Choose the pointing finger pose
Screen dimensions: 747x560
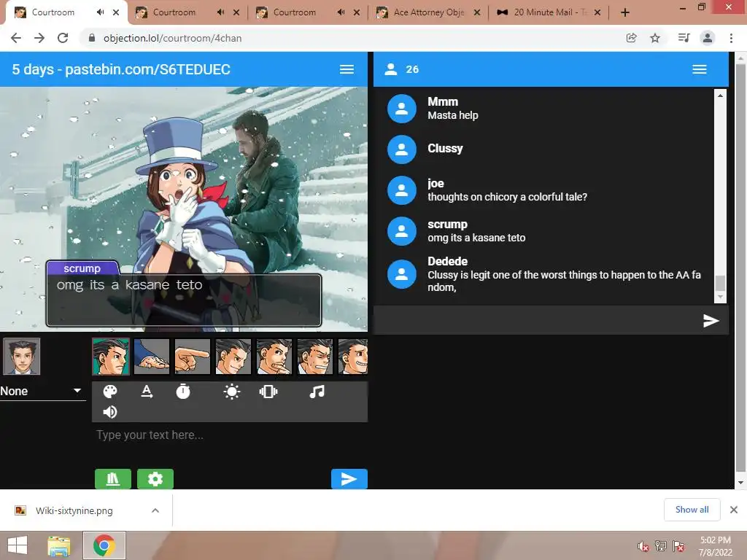193,356
